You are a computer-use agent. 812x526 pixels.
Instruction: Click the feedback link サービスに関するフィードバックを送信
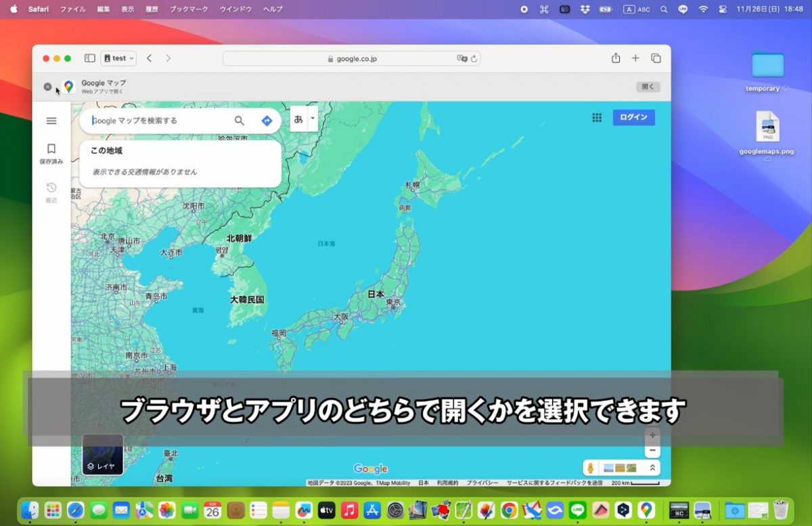[x=555, y=483]
